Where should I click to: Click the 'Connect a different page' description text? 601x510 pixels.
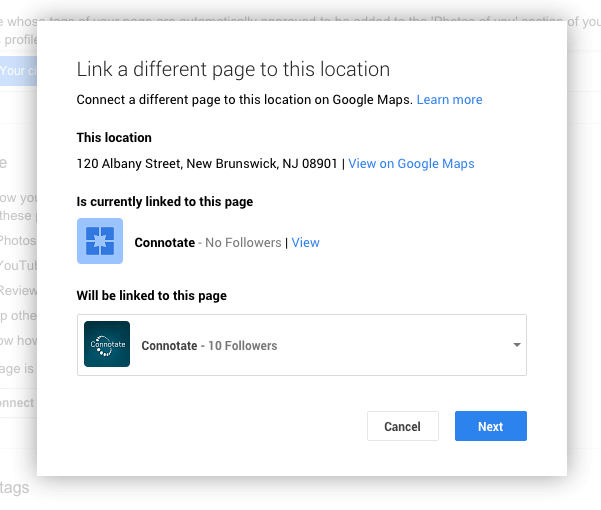click(244, 100)
